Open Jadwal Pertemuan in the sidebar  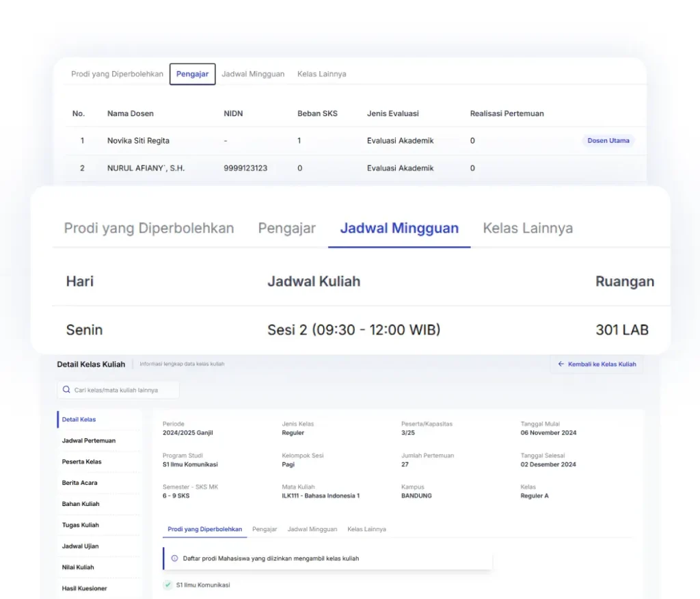(x=89, y=440)
